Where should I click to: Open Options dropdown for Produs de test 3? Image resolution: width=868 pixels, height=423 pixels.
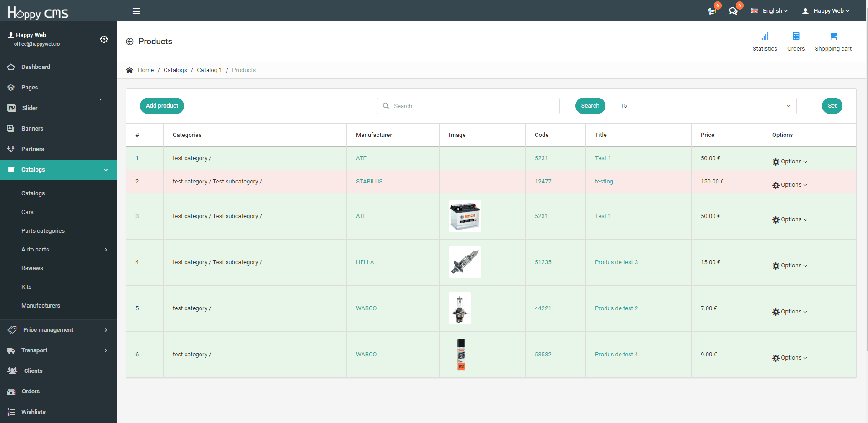[790, 266]
